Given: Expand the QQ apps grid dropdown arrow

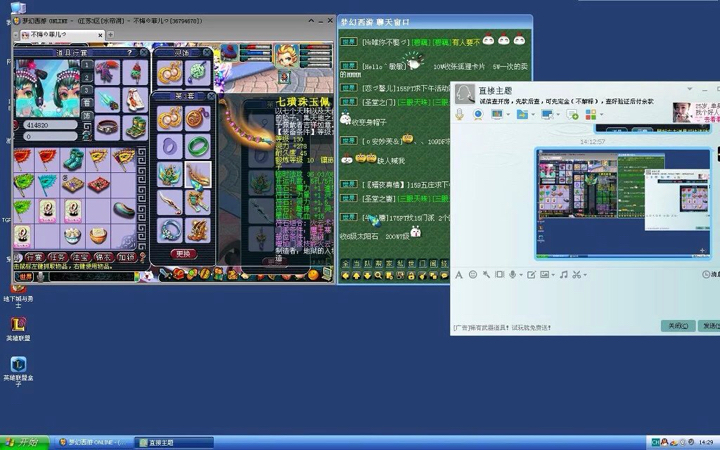Looking at the screenshot, I should 601,115.
